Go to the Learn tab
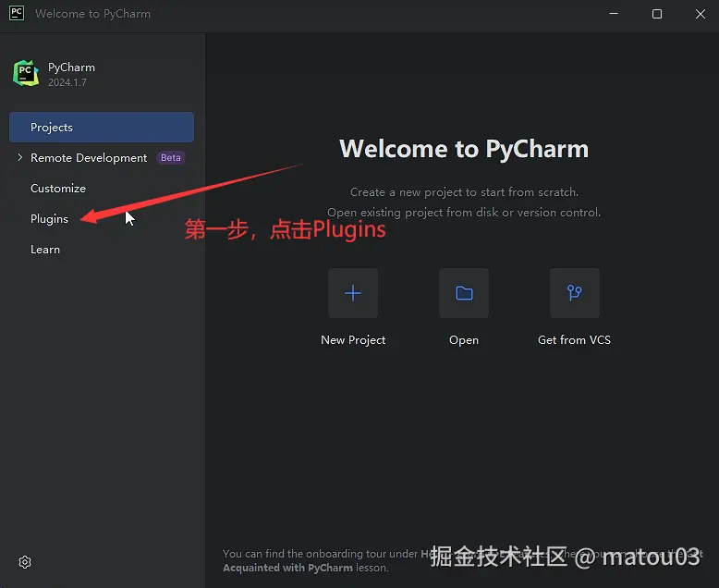 point(45,250)
